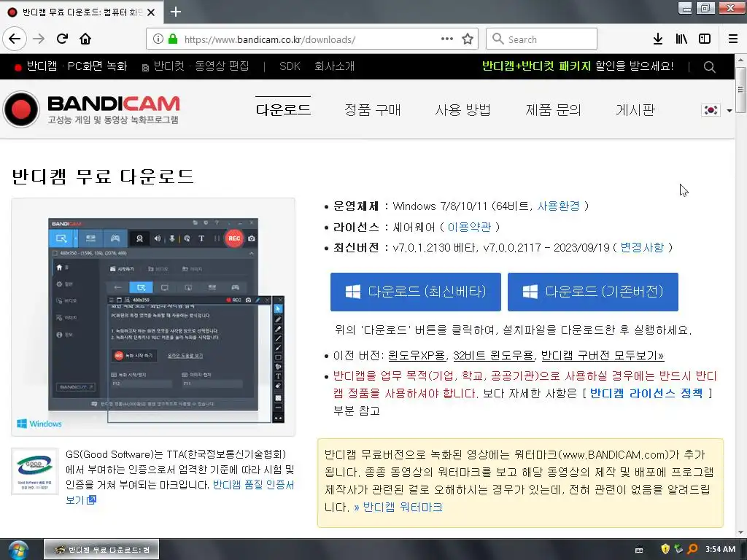Close the 반디캠 무료 다운로드 tab
Screen dimensions: 747x560
tap(151, 12)
